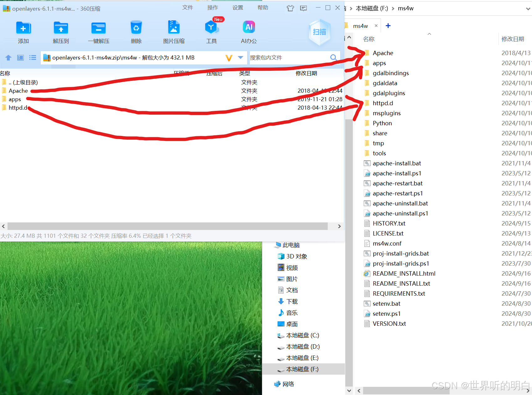Select HISTORY.txt file

pyautogui.click(x=389, y=223)
